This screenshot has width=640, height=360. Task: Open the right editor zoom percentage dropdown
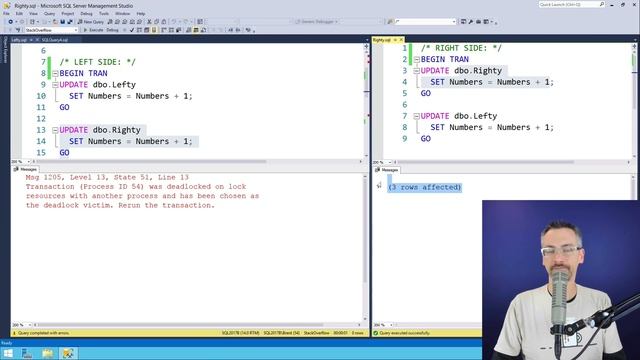[x=390, y=162]
